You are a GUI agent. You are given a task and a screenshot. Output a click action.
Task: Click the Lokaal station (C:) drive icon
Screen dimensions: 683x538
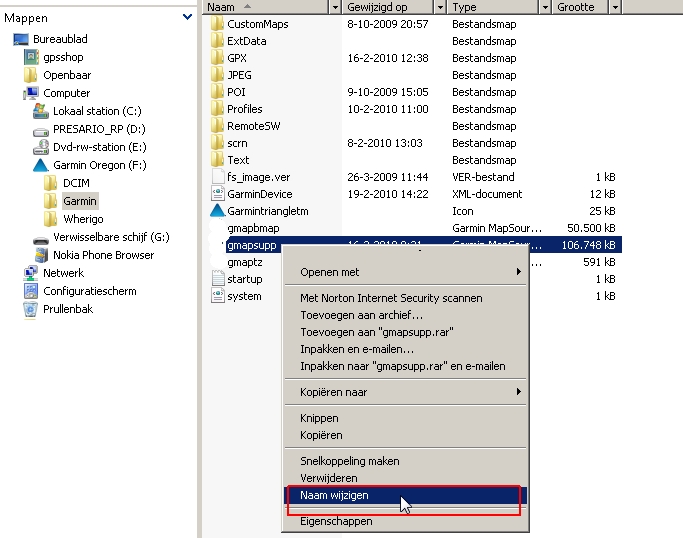41,111
